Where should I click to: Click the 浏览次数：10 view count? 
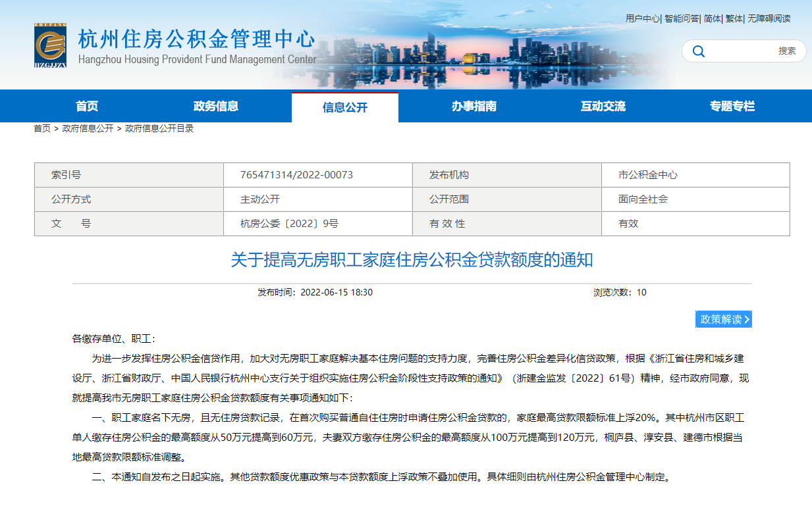tap(620, 292)
